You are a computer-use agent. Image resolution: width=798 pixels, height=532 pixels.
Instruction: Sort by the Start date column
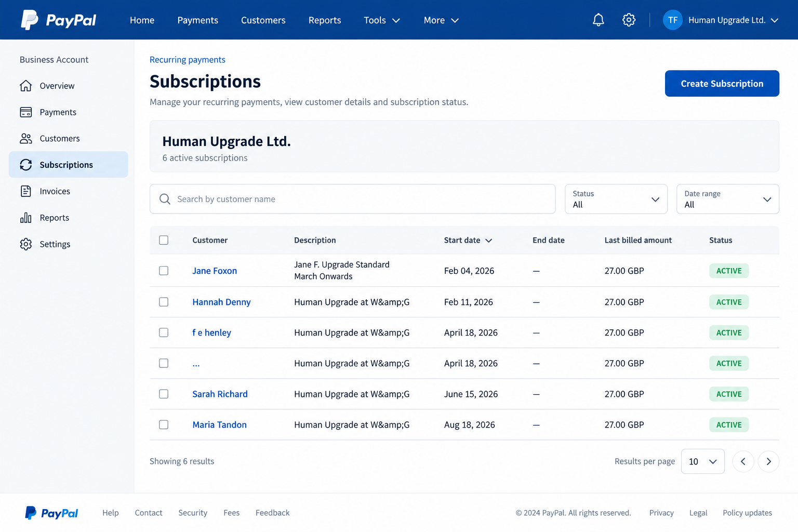point(468,240)
